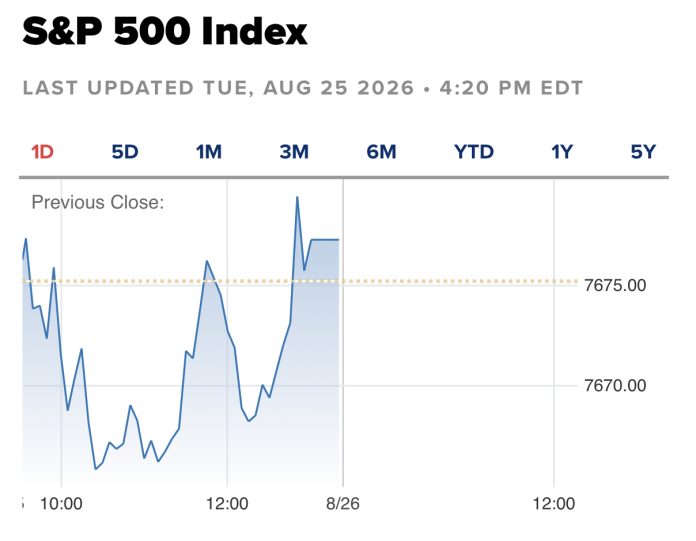Viewport: 696px width, 541px height.
Task: Click the 10:00 time axis label
Action: tap(61, 504)
